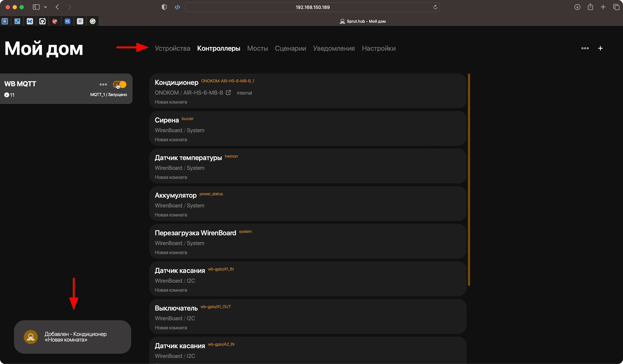
Task: Open the pinned tab with the R icon
Action: [x=5, y=21]
